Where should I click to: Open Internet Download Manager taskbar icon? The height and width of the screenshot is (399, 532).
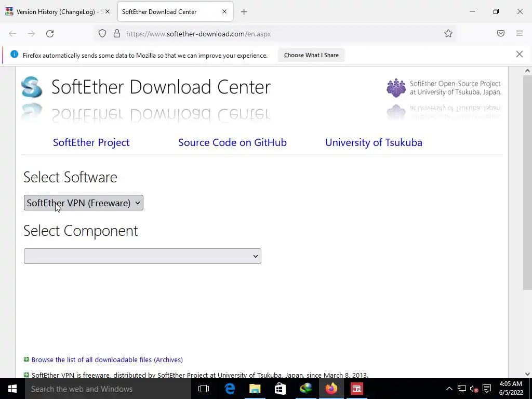tap(305, 389)
